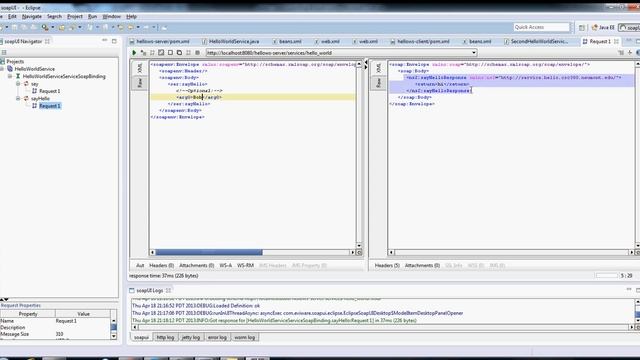The height and width of the screenshot is (360, 640).
Task: Collapse the sayHello operation node
Action: [x=18, y=98]
